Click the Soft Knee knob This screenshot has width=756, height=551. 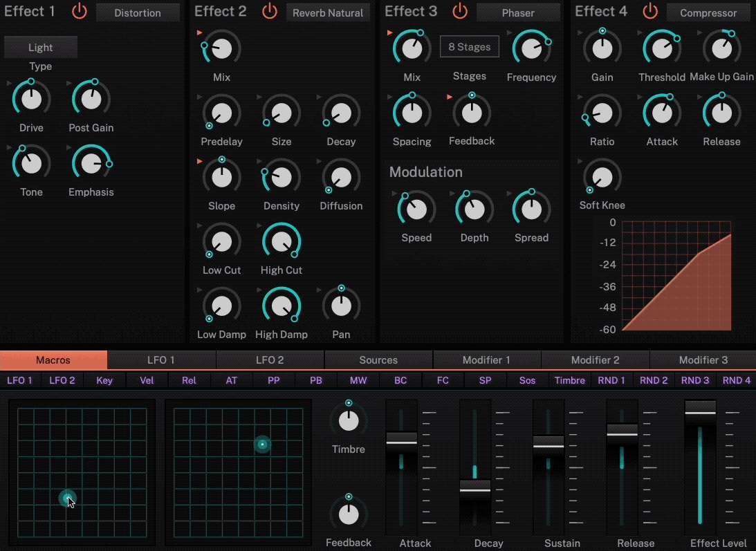coord(602,177)
